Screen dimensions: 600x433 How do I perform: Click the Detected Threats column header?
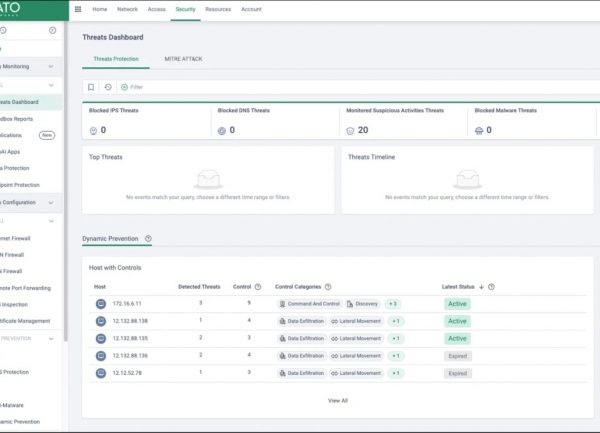[x=199, y=287]
